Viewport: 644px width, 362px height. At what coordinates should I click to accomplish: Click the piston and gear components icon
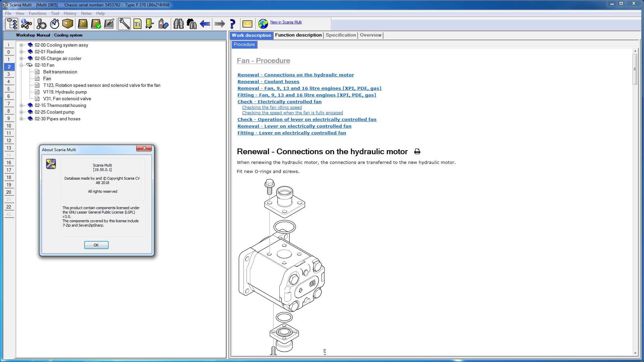[42, 24]
